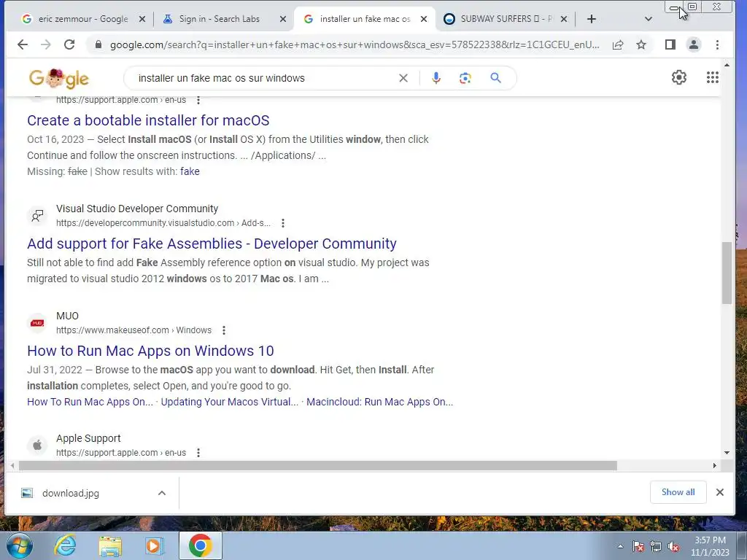The width and height of the screenshot is (747, 560).
Task: Show hidden system tray icons
Action: [x=620, y=547]
